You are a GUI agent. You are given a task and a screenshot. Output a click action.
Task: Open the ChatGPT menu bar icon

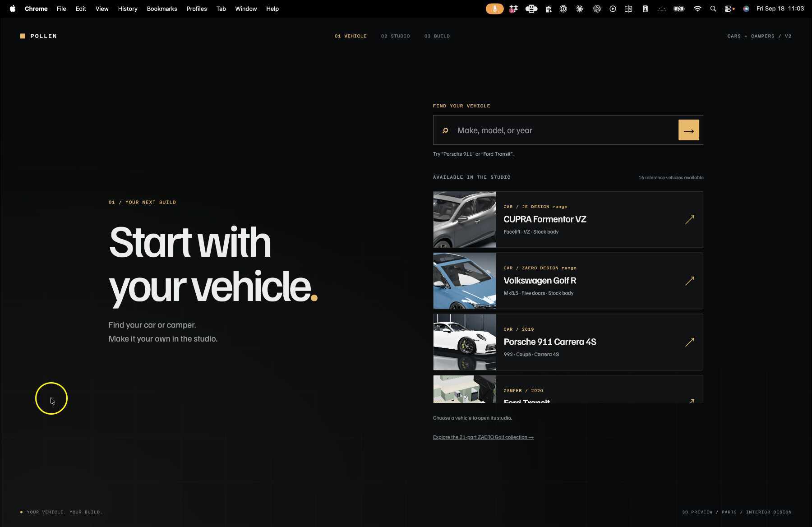(x=597, y=9)
